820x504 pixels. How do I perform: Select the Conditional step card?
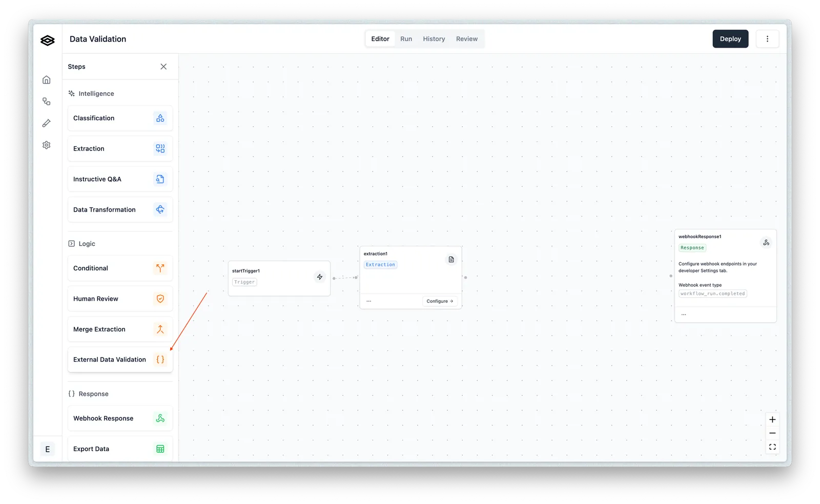120,268
